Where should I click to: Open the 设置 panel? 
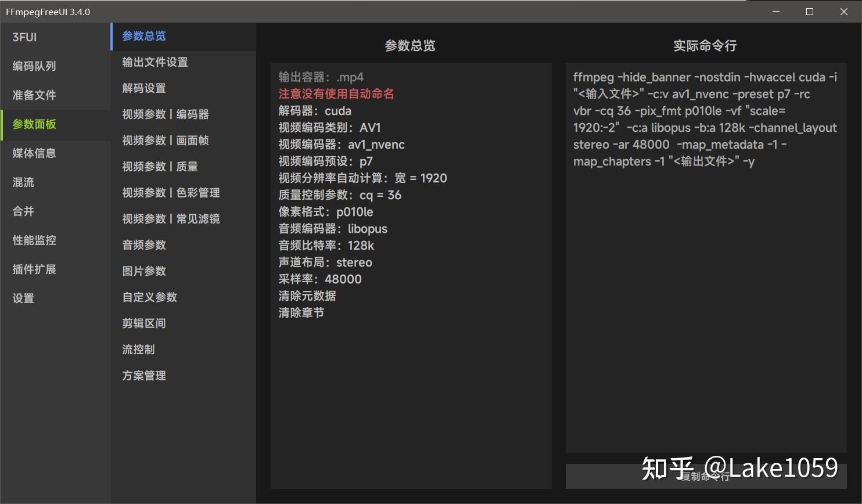click(23, 298)
